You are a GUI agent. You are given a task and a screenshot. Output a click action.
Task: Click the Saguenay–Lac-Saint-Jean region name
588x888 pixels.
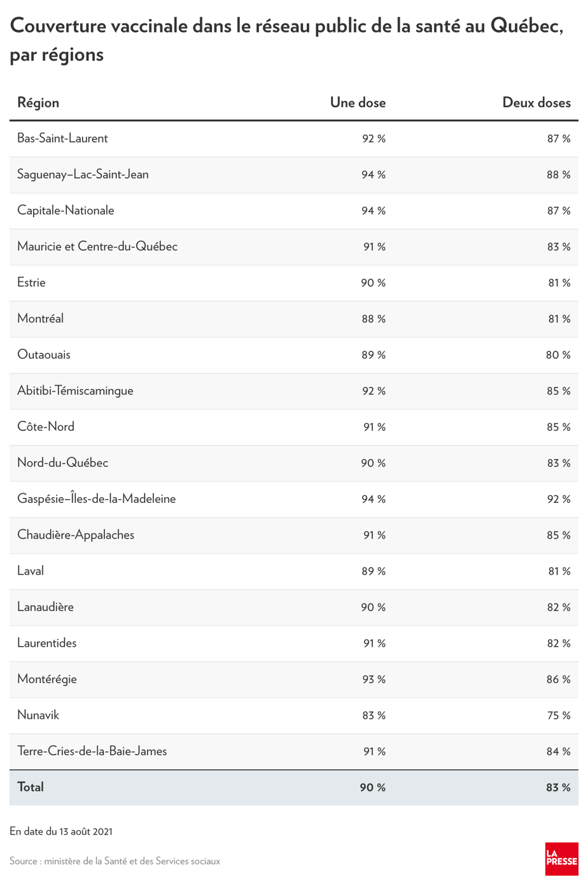click(83, 174)
